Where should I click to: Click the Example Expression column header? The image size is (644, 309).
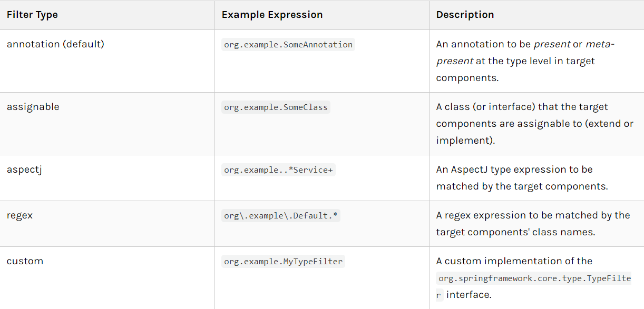(272, 15)
